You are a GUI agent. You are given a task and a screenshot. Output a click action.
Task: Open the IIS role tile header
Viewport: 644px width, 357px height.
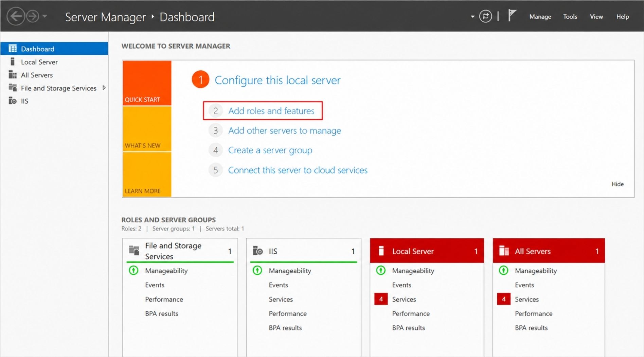tap(304, 251)
